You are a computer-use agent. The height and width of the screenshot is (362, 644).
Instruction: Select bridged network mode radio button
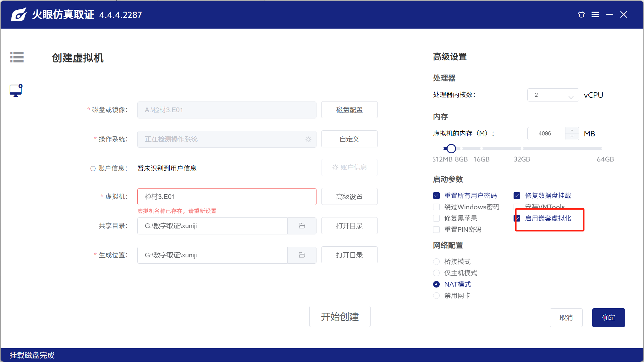[x=436, y=261]
